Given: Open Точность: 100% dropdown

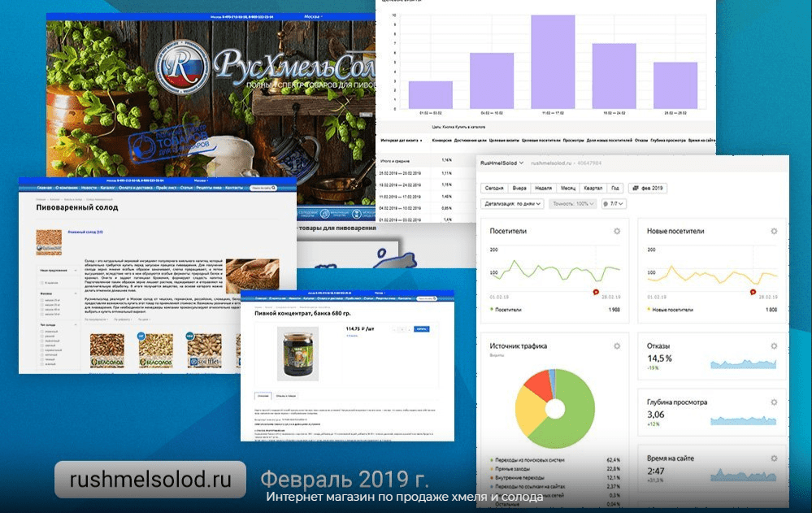Looking at the screenshot, I should coord(573,203).
